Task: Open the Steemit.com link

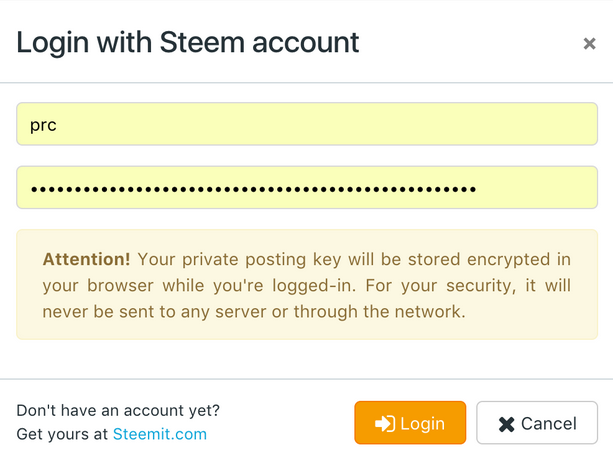Action: (x=160, y=434)
